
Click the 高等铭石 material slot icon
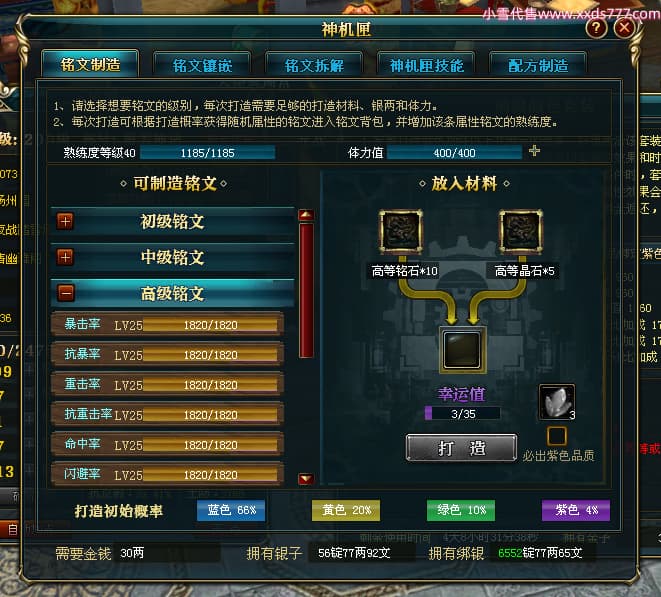pyautogui.click(x=400, y=231)
